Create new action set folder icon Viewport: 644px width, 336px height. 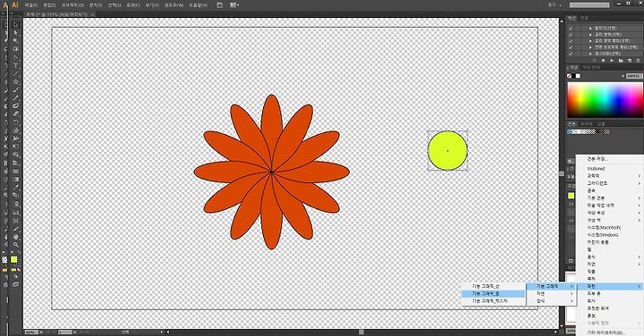pyautogui.click(x=621, y=60)
